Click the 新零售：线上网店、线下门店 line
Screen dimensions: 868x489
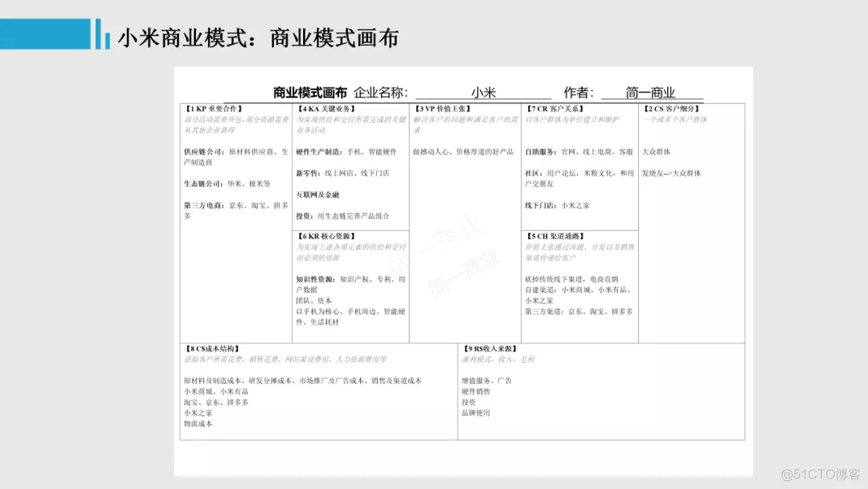[x=342, y=173]
